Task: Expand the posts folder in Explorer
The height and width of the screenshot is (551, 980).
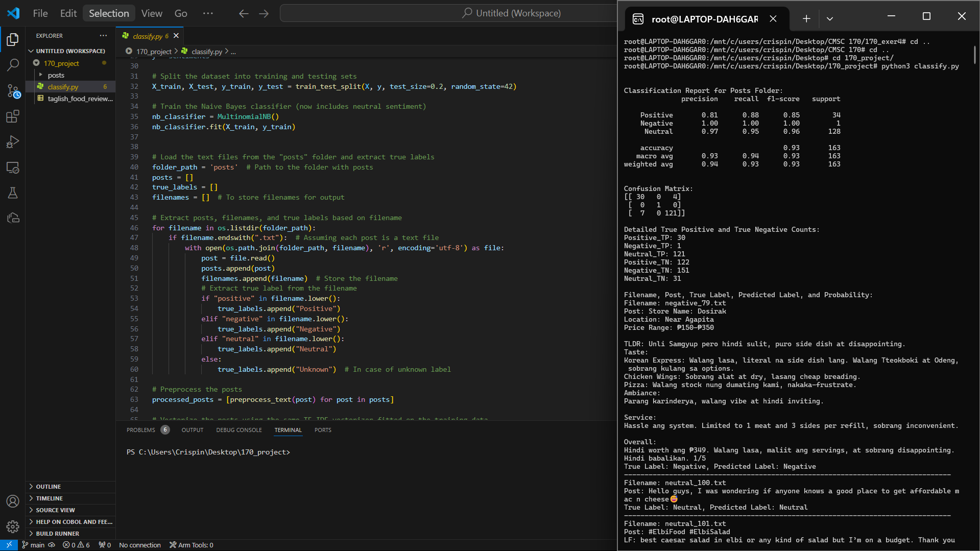Action: pyautogui.click(x=56, y=75)
